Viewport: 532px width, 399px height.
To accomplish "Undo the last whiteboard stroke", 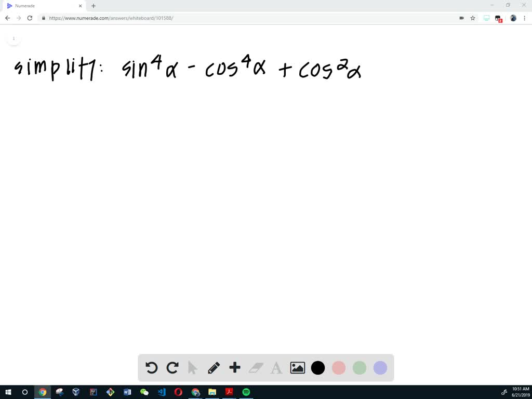I will 151,368.
